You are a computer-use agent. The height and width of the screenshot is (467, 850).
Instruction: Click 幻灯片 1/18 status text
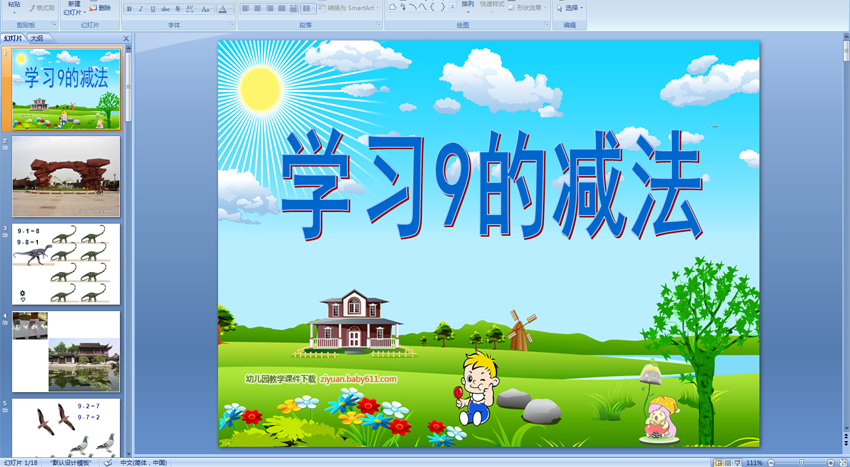pyautogui.click(x=21, y=463)
